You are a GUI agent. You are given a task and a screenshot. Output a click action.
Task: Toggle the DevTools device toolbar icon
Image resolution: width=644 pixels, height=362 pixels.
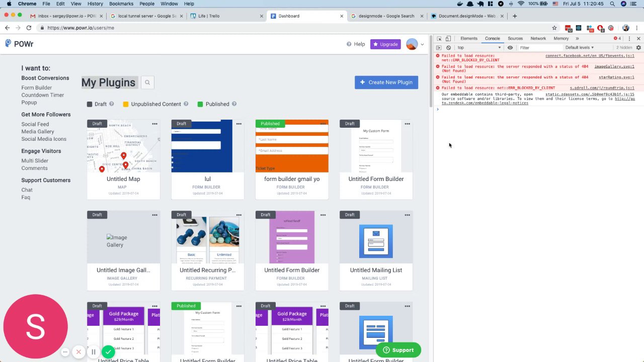pyautogui.click(x=448, y=39)
